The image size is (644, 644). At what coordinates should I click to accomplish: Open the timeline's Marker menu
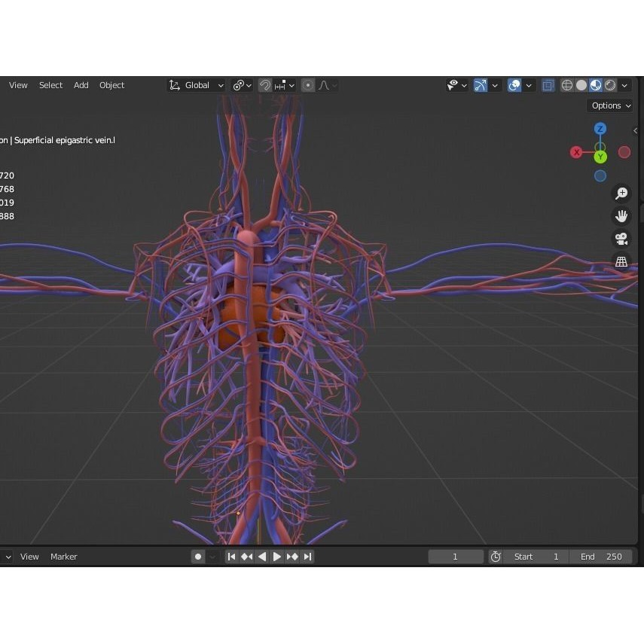pos(63,556)
